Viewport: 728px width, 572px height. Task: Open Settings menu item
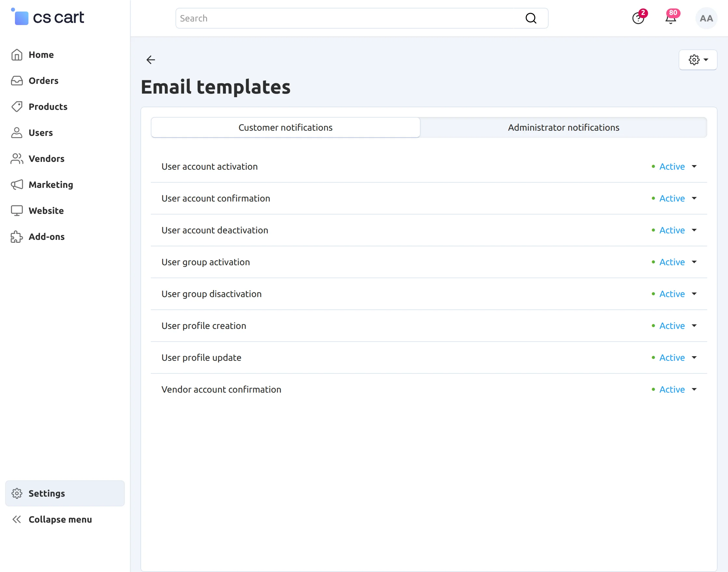(x=65, y=493)
